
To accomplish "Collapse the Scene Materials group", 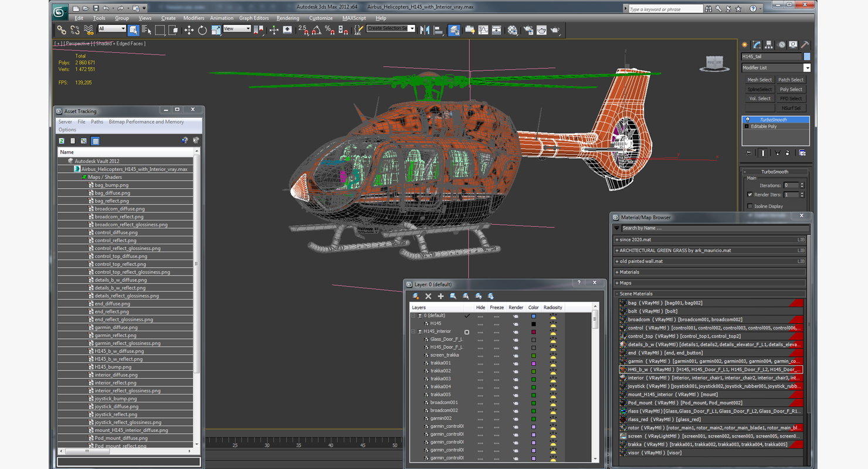I will click(x=617, y=294).
